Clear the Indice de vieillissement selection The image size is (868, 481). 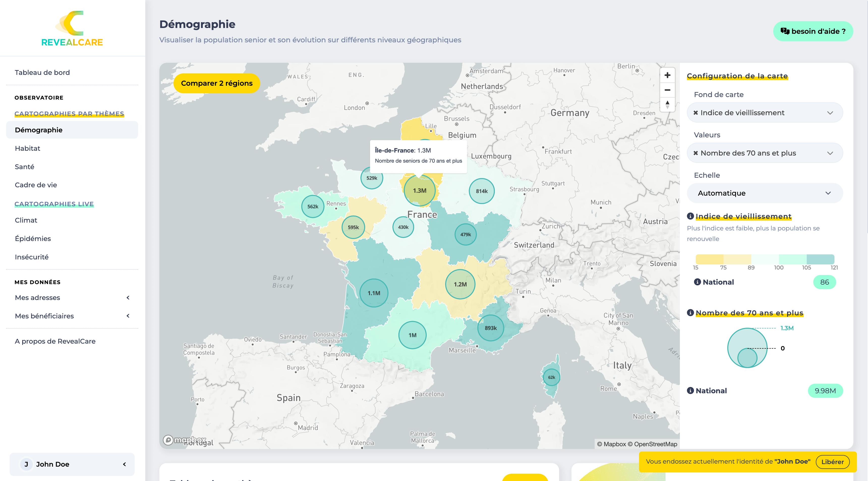pos(696,113)
